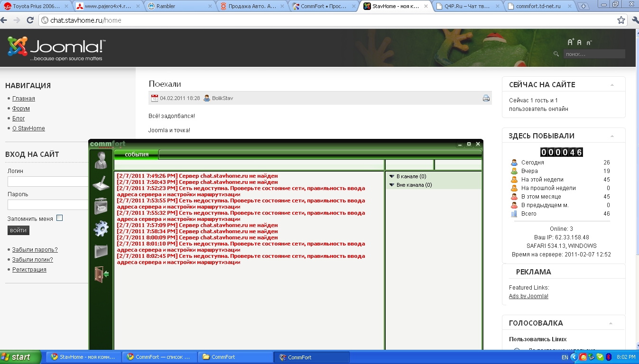Switch to the 'события' tab in CommFort
This screenshot has height=364, width=639.
point(137,155)
